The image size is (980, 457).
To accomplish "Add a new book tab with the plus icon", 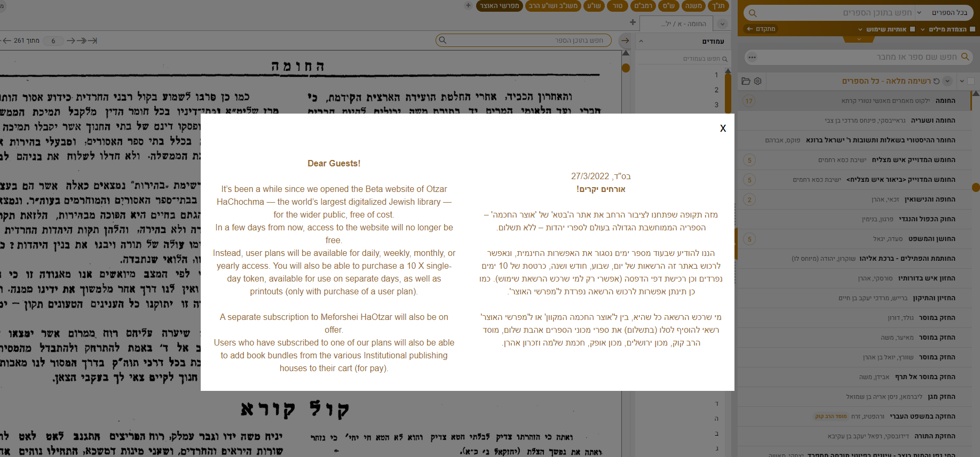I will [x=633, y=22].
